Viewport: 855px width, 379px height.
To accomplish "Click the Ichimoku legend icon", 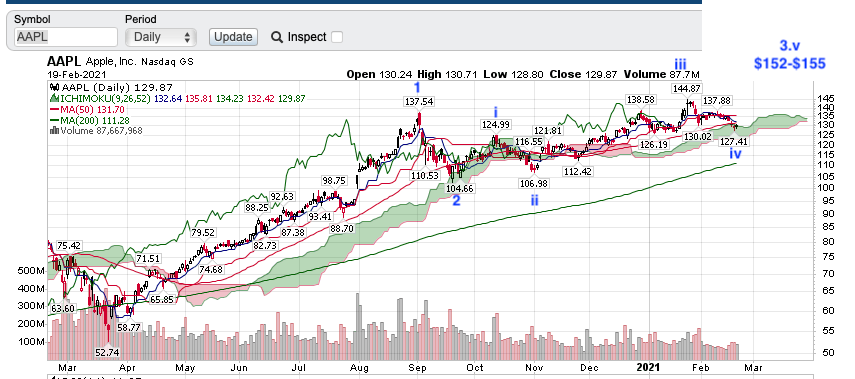I will click(x=55, y=99).
